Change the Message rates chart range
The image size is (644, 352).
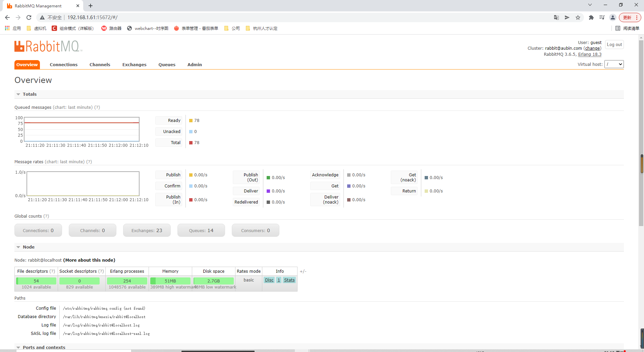pyautogui.click(x=65, y=162)
